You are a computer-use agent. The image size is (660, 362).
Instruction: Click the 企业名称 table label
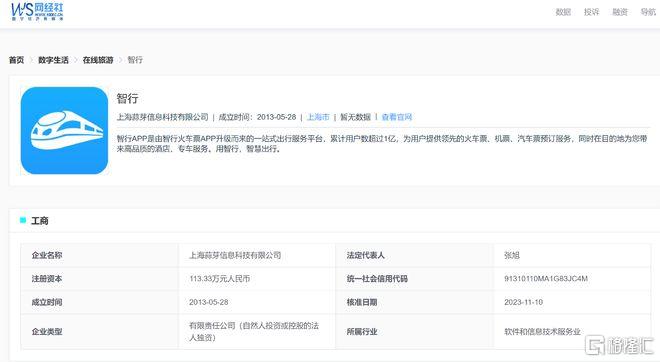[47, 255]
